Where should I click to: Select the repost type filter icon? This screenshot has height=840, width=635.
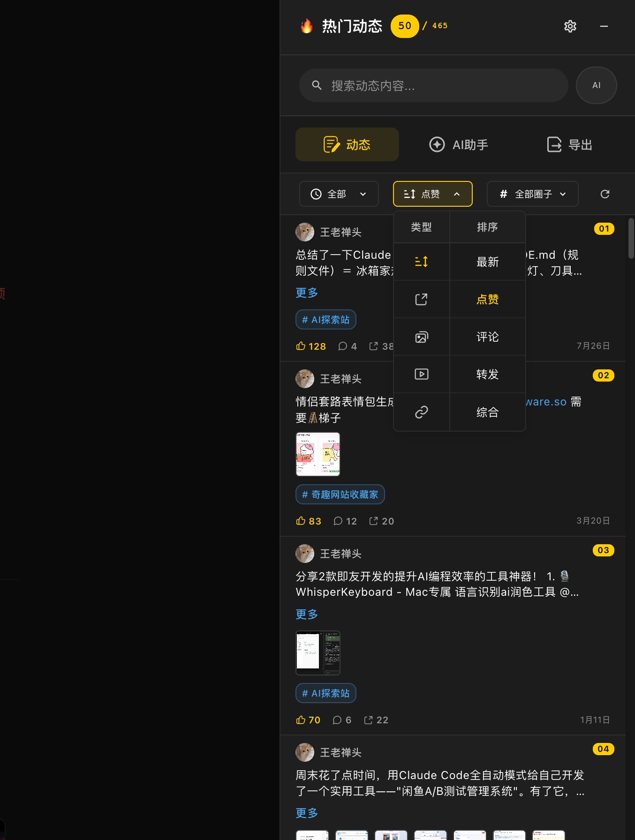pyautogui.click(x=421, y=300)
